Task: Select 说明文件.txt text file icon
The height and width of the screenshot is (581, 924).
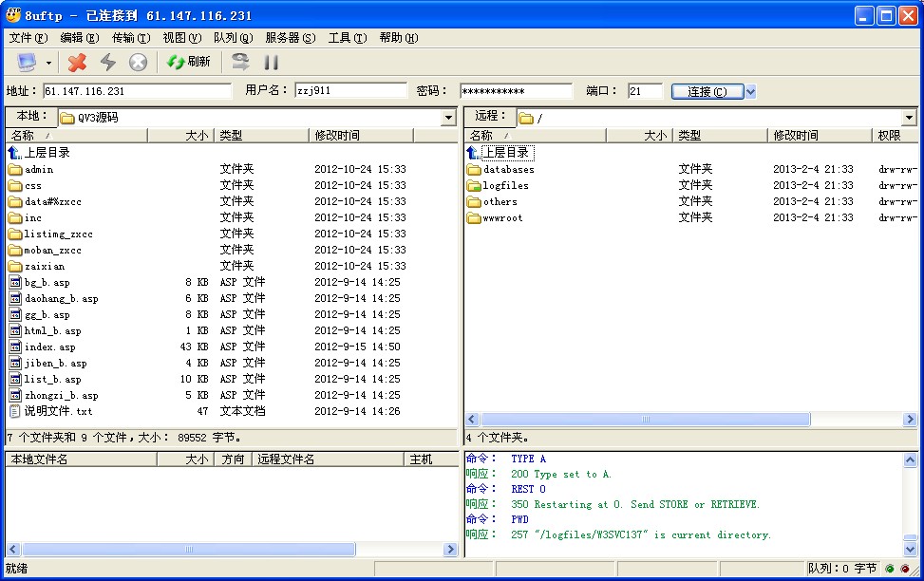Action: click(15, 411)
